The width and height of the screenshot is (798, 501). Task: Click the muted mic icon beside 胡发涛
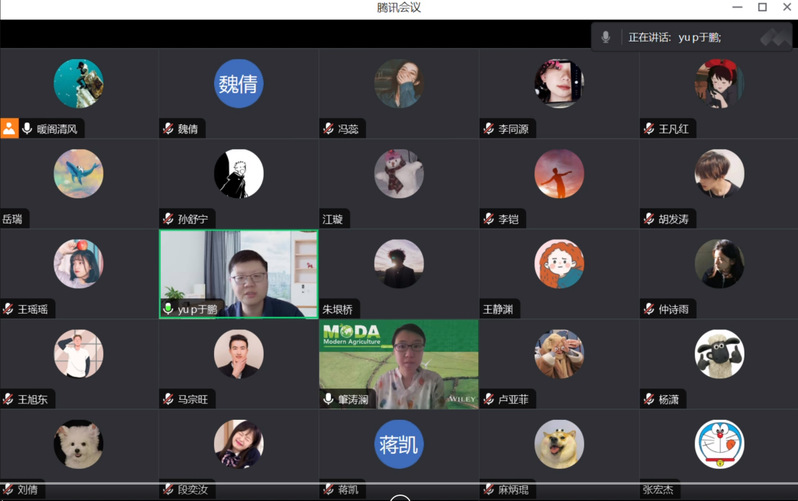pyautogui.click(x=649, y=219)
